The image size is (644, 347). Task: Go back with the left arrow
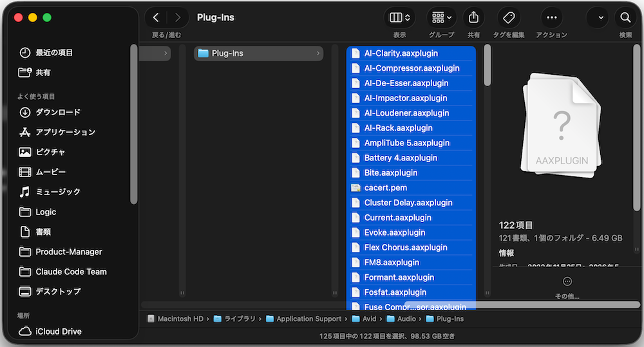coord(156,17)
